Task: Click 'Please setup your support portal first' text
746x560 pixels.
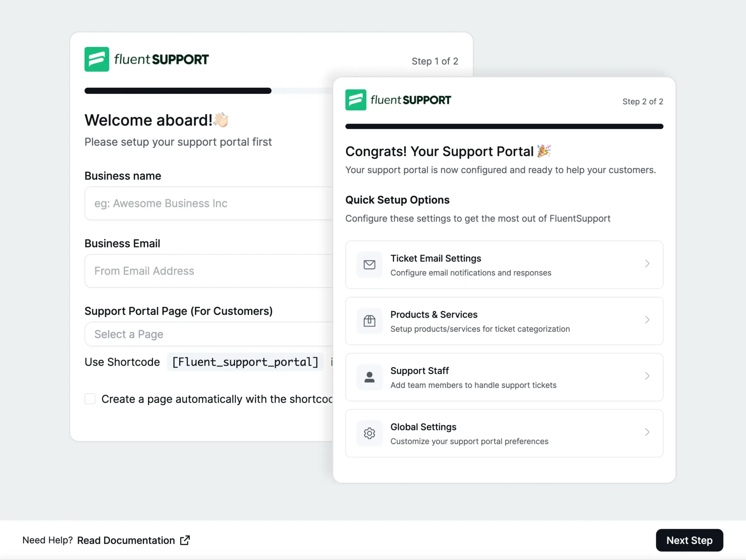Action: 178,142
